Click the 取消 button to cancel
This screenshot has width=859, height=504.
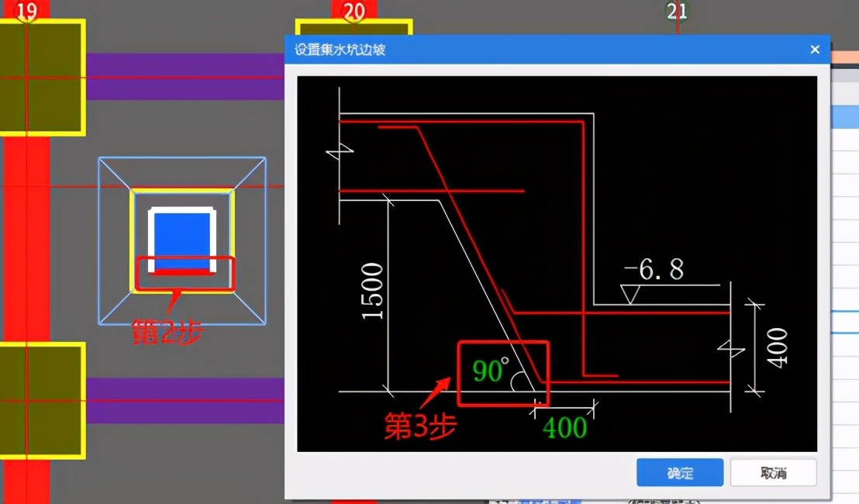(x=773, y=473)
